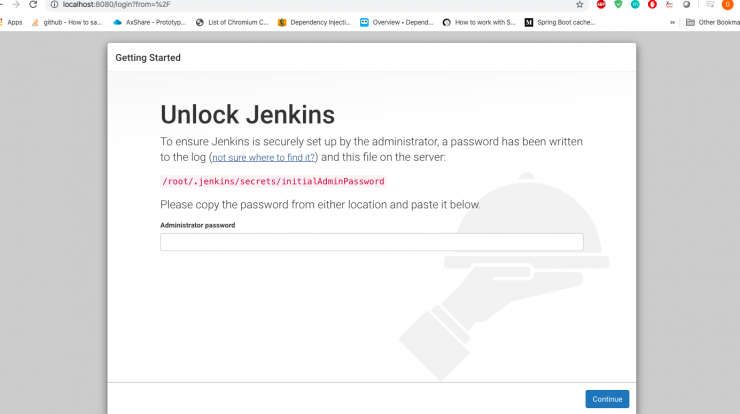Viewport: 740px width, 414px height.
Task: Focus the Administrator password field
Action: (372, 242)
